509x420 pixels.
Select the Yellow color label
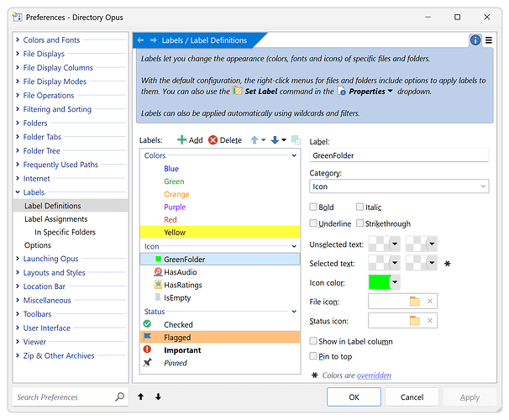(x=220, y=232)
